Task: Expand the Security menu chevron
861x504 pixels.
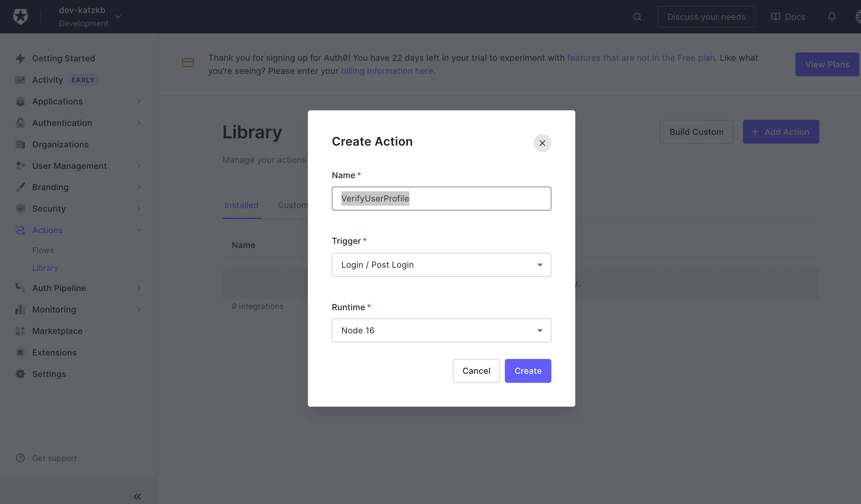Action: point(139,209)
